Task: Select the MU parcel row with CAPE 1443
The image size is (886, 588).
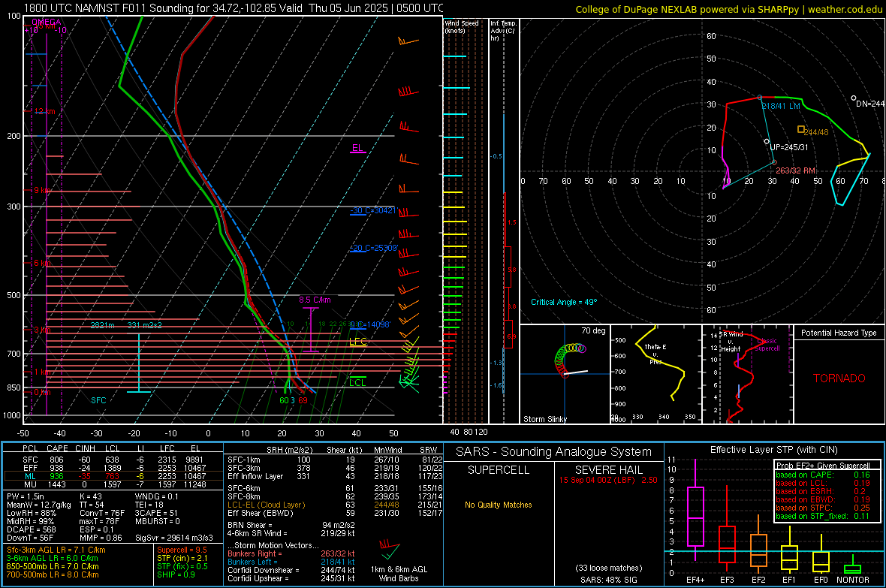Action: point(113,484)
